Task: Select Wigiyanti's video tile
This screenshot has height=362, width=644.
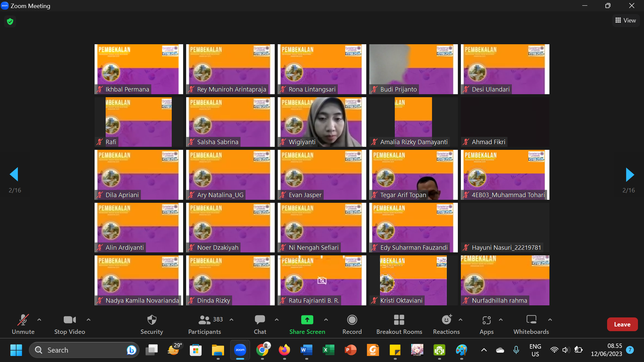Action: [322, 122]
